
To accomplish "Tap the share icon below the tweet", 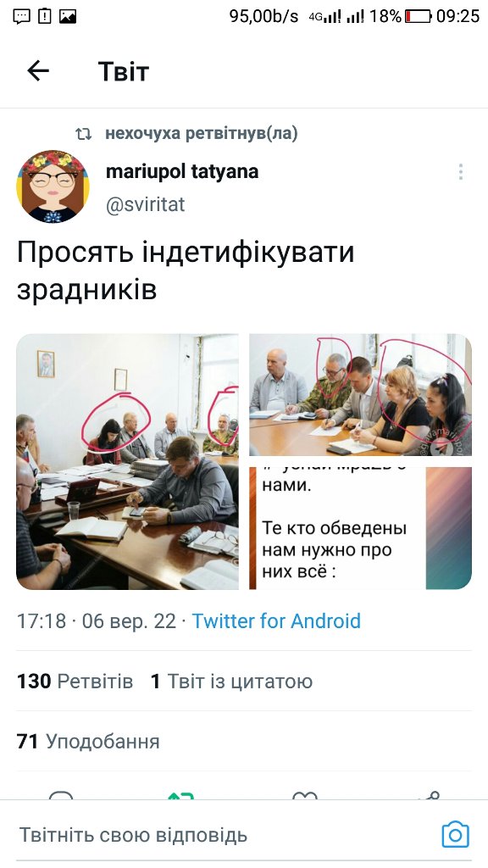I will click(429, 796).
